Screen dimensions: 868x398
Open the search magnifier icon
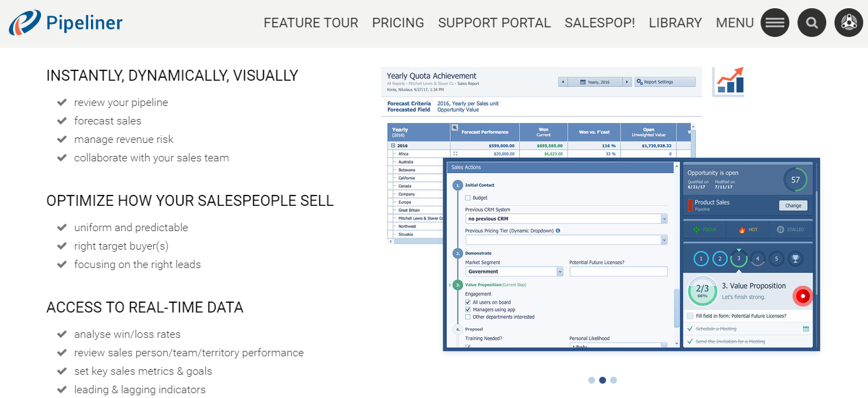coord(812,23)
